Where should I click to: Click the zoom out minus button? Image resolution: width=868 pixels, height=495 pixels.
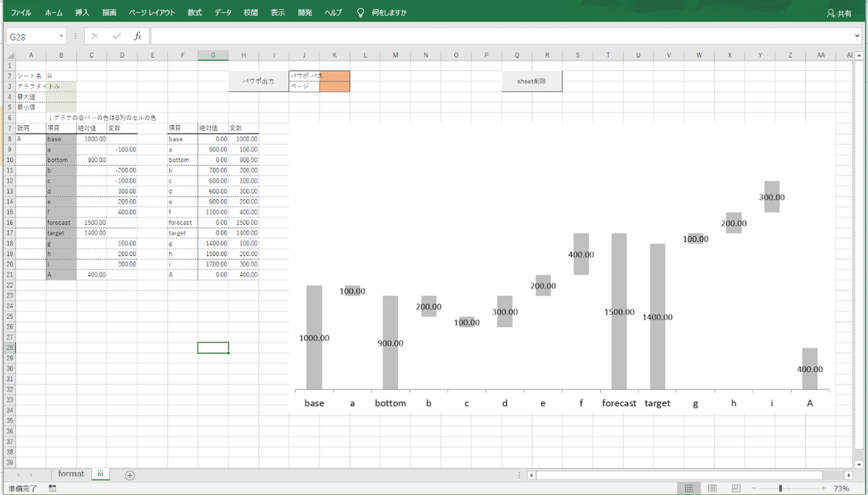click(753, 489)
